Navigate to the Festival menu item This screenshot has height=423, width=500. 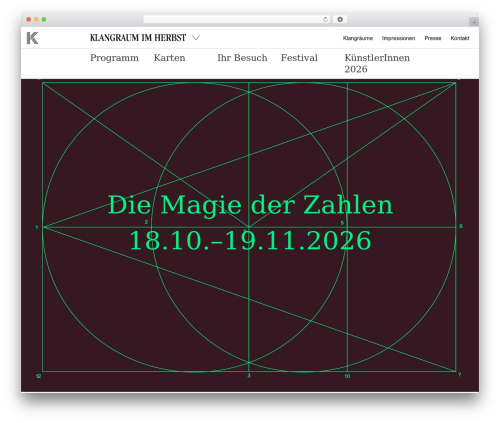[x=299, y=58]
